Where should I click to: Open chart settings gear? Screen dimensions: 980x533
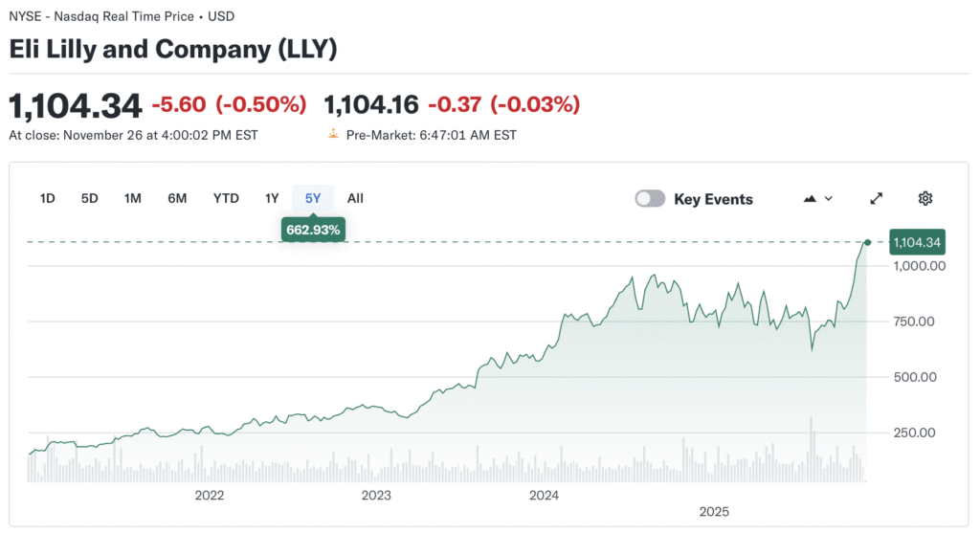pos(924,199)
